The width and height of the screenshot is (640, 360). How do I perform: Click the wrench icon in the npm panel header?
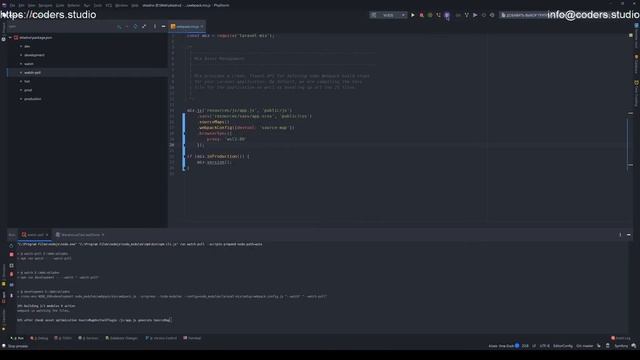pos(119,27)
